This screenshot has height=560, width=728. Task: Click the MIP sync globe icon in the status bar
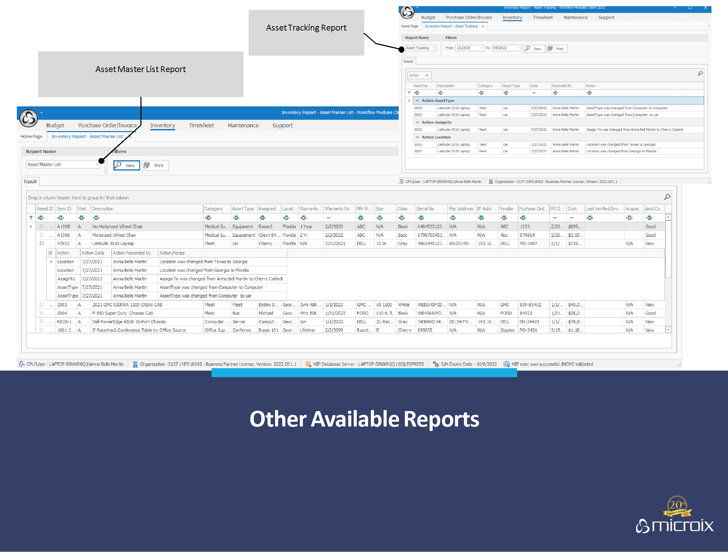point(506,364)
